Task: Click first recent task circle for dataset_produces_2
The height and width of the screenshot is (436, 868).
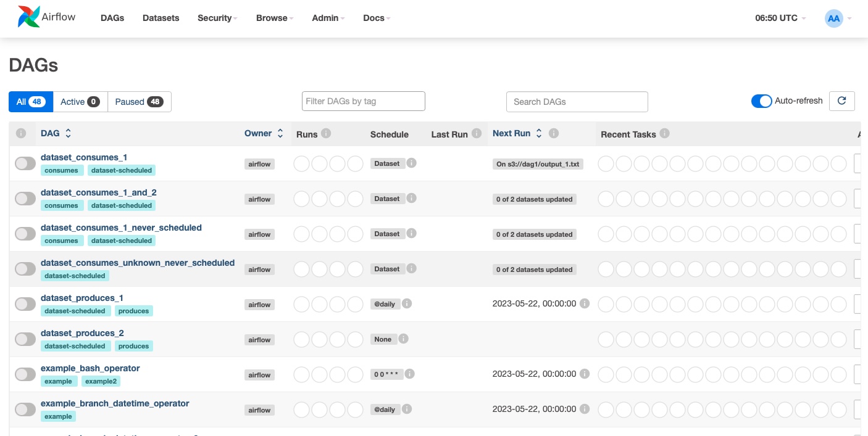Action: click(606, 339)
